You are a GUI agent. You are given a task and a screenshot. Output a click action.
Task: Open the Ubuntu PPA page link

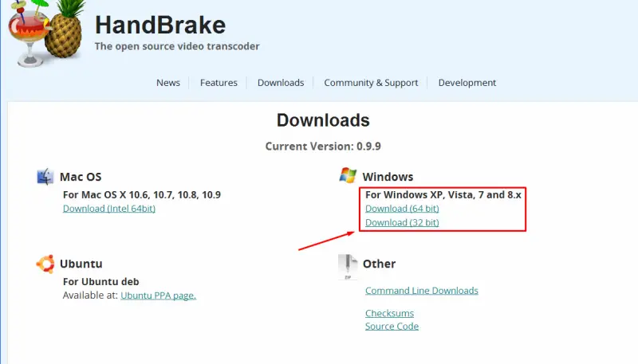pos(158,296)
